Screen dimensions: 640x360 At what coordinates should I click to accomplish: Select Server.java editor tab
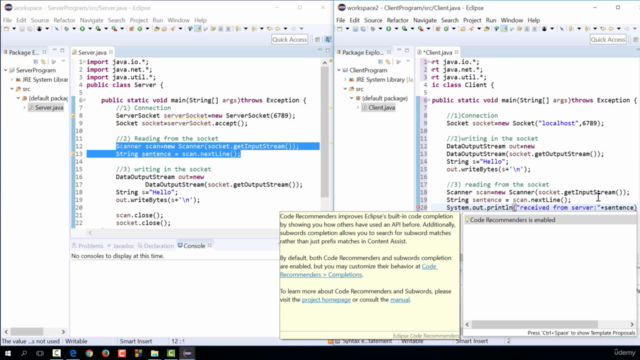pos(92,52)
